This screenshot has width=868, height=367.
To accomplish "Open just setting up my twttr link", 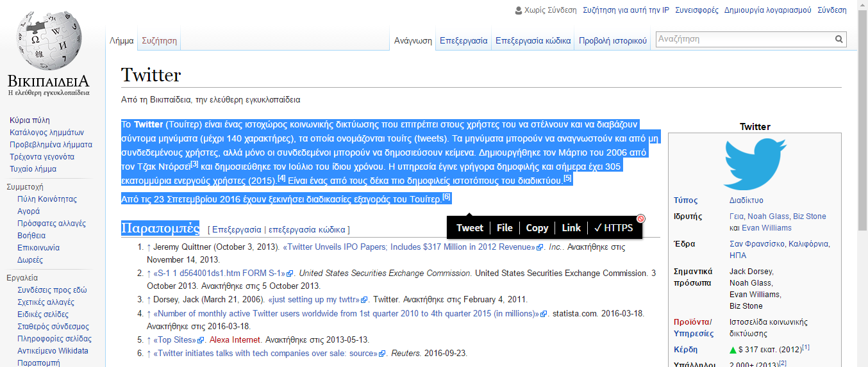I will pos(313,300).
